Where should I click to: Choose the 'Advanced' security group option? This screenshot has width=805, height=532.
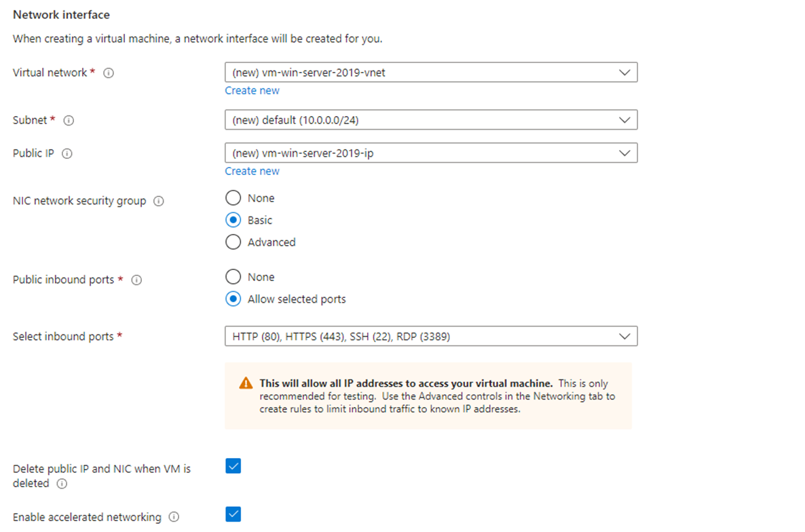coord(233,242)
